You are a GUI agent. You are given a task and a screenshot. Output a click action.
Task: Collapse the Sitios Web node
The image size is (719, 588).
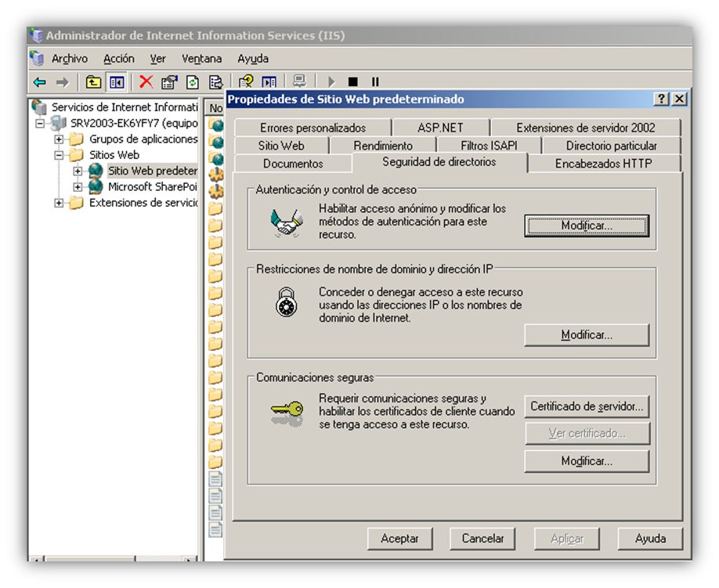pos(59,155)
